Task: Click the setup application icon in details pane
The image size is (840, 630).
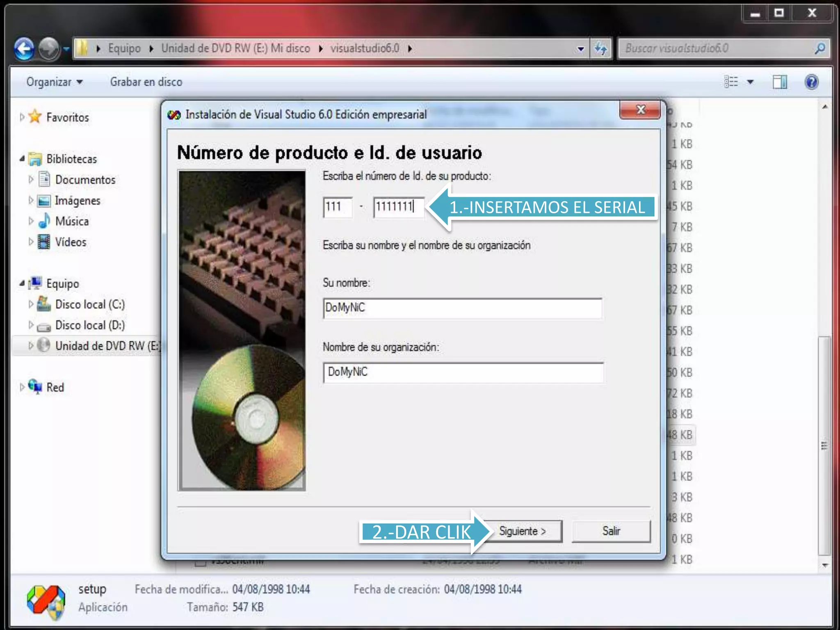Action: (46, 601)
